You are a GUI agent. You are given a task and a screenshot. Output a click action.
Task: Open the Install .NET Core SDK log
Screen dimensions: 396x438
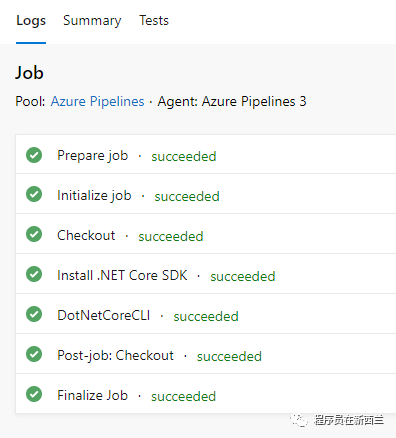click(206, 274)
